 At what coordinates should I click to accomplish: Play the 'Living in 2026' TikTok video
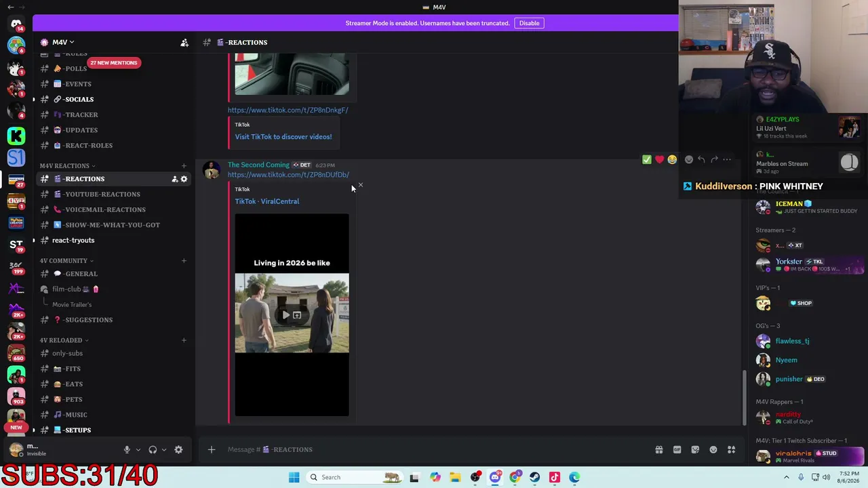pos(286,315)
